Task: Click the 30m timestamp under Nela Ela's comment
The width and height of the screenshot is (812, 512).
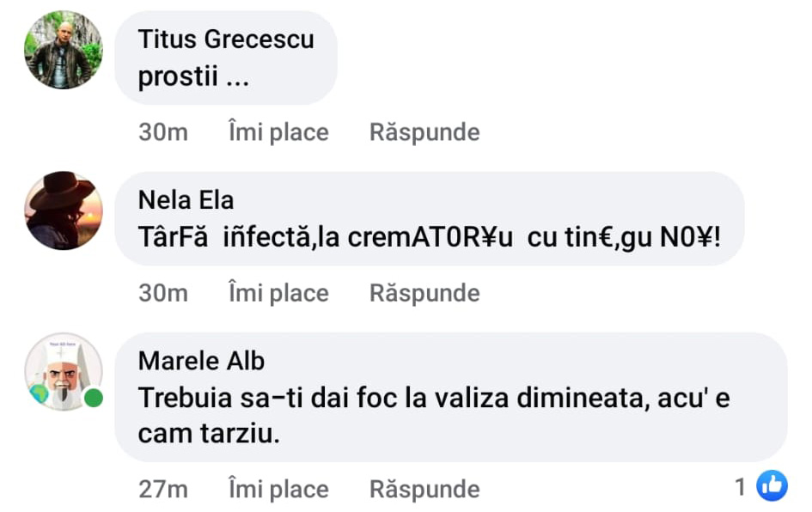Action: 162,293
